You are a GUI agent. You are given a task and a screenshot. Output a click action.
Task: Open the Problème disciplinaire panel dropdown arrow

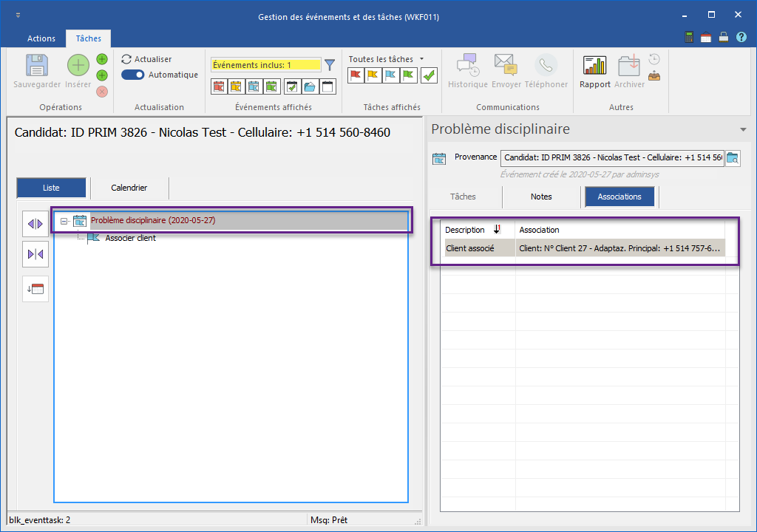click(743, 129)
